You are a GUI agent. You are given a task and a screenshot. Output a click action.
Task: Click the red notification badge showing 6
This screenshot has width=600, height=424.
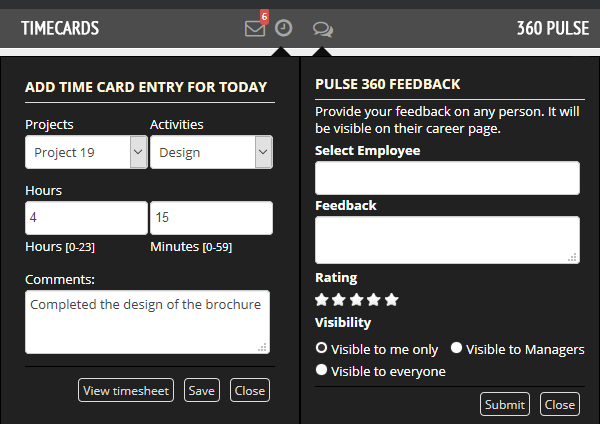coord(264,17)
